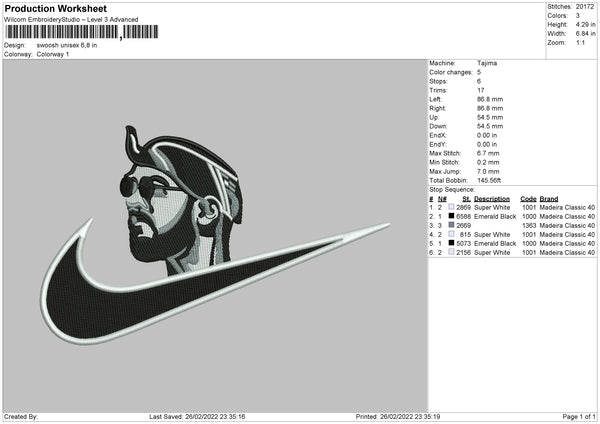Click the Up value 54.5 mm
Viewport: 600px width, 424px height.
(490, 117)
